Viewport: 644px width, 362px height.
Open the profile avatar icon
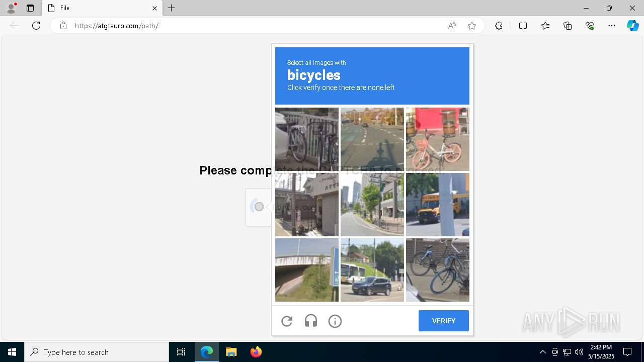pyautogui.click(x=11, y=8)
